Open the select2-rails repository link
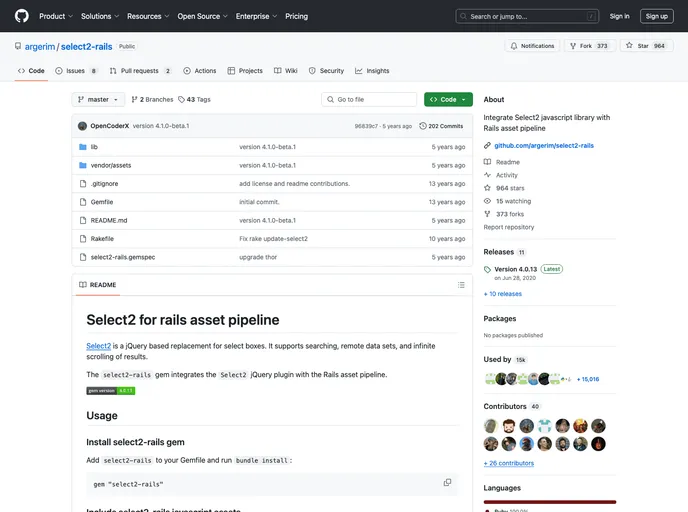Screen dimensions: 688x512 click(86, 47)
